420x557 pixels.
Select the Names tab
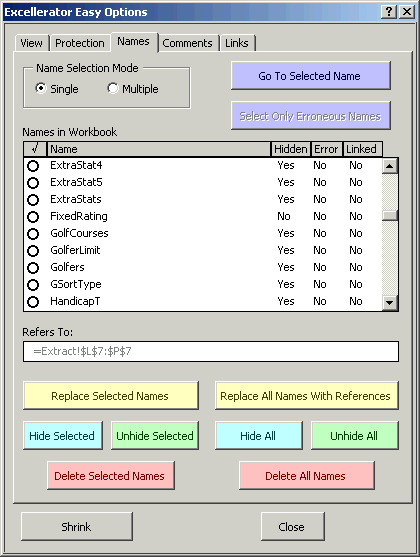tap(134, 42)
